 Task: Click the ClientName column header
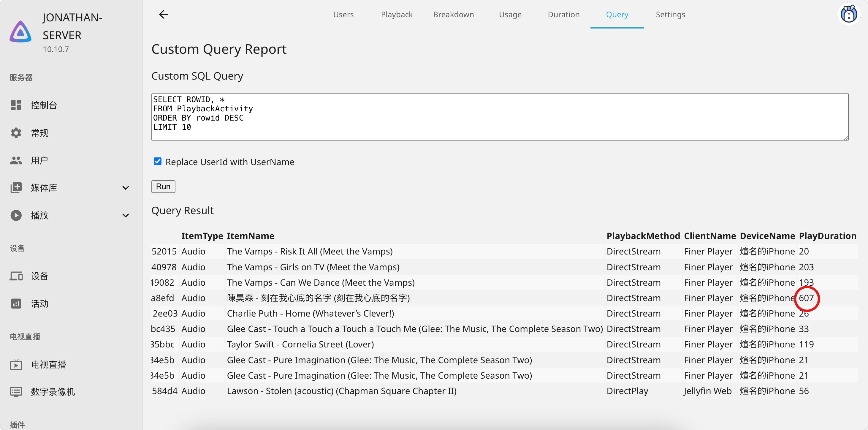tap(710, 236)
